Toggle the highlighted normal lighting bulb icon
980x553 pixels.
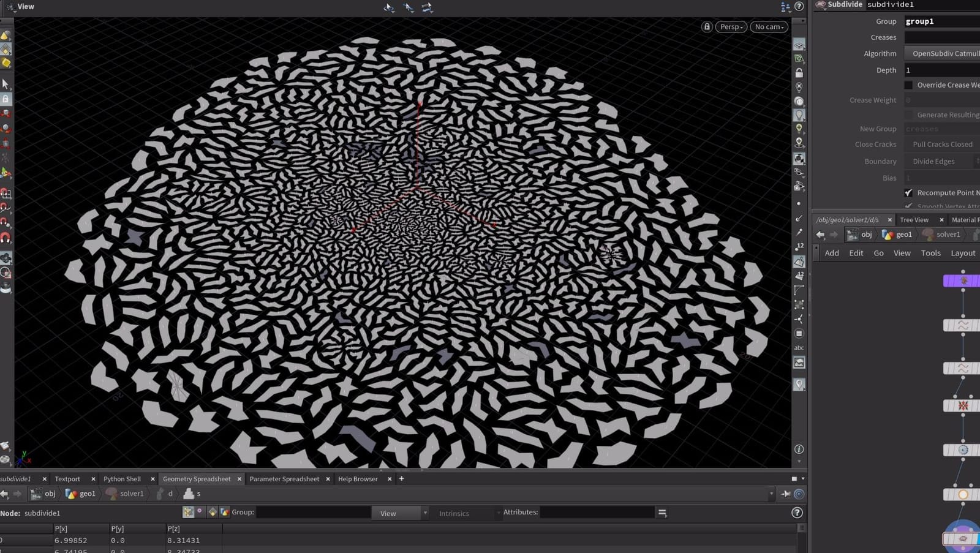coord(799,115)
